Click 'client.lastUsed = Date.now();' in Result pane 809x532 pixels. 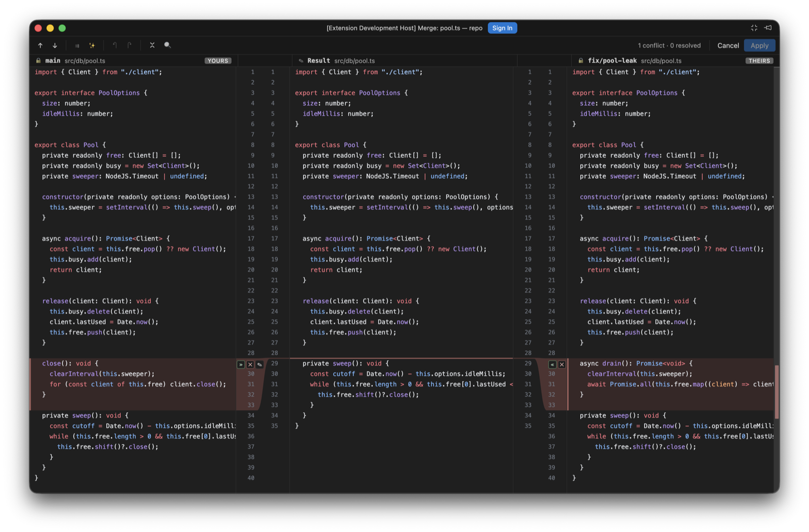pos(365,322)
